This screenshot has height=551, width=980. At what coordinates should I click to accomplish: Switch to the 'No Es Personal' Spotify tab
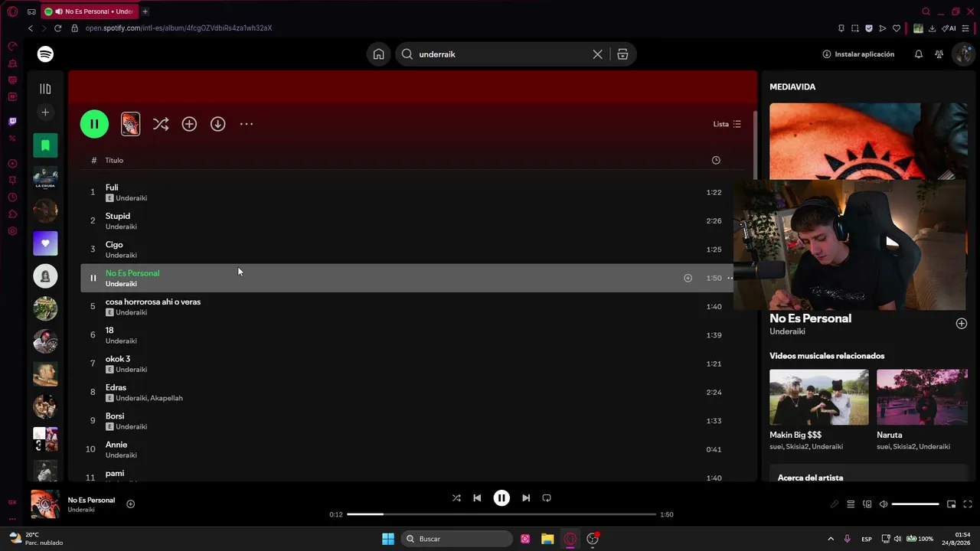coord(89,11)
